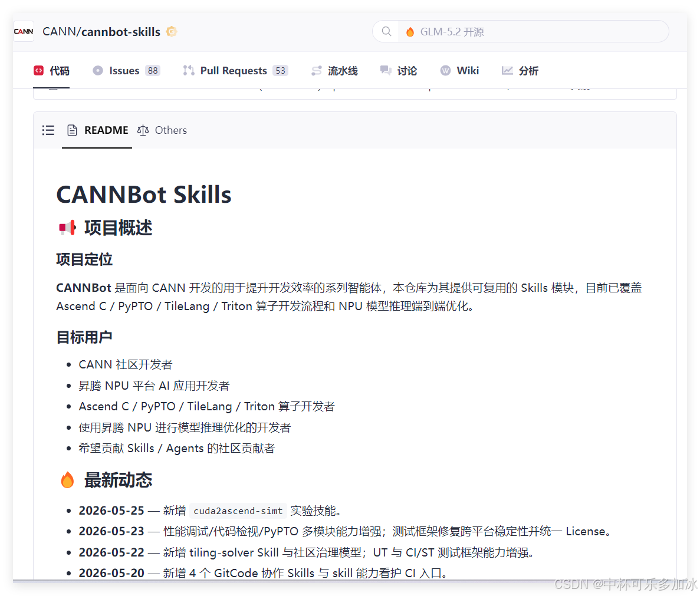The height and width of the screenshot is (596, 700).
Task: Open the Wiki tab
Action: (459, 71)
